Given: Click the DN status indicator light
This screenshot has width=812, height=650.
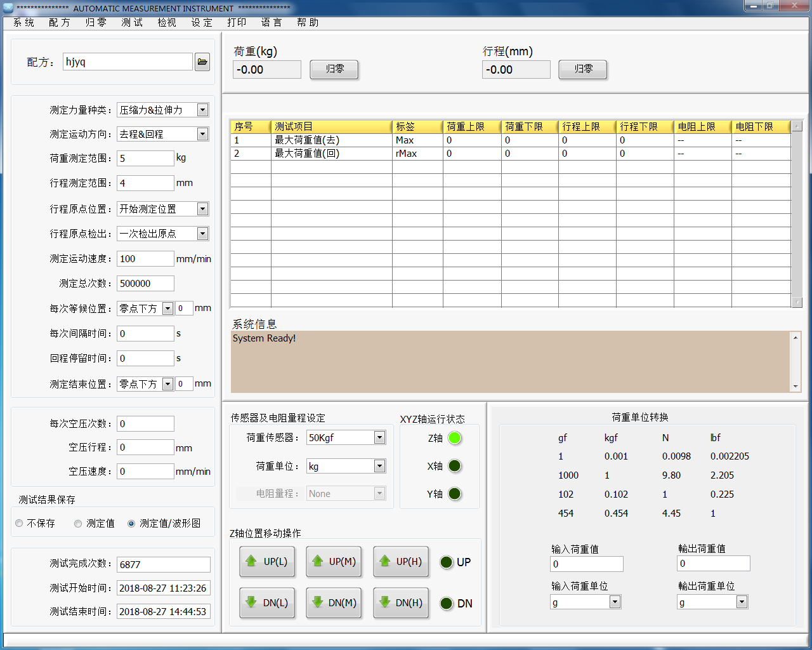Looking at the screenshot, I should click(x=447, y=603).
